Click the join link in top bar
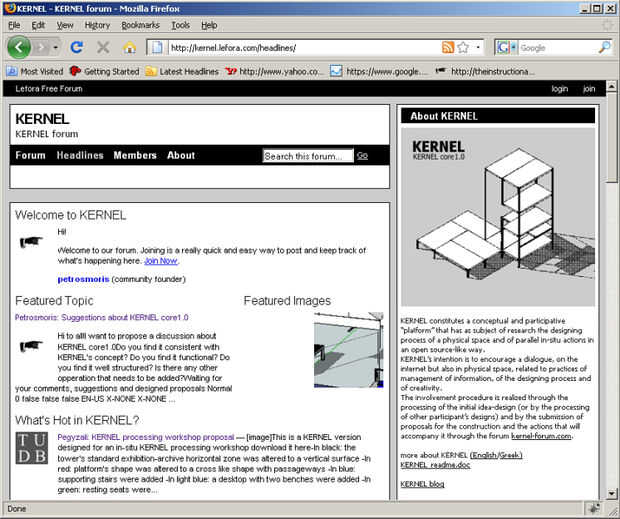Screen dimensions: 620x519 [x=589, y=89]
